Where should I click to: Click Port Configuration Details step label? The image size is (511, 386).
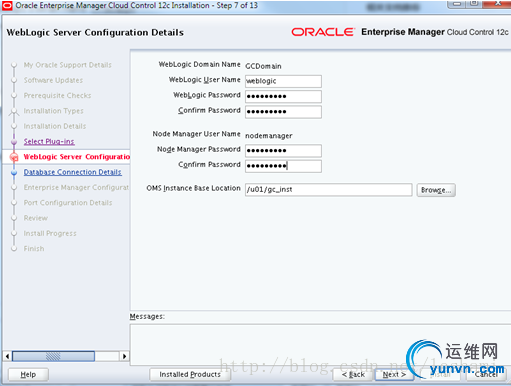click(68, 203)
